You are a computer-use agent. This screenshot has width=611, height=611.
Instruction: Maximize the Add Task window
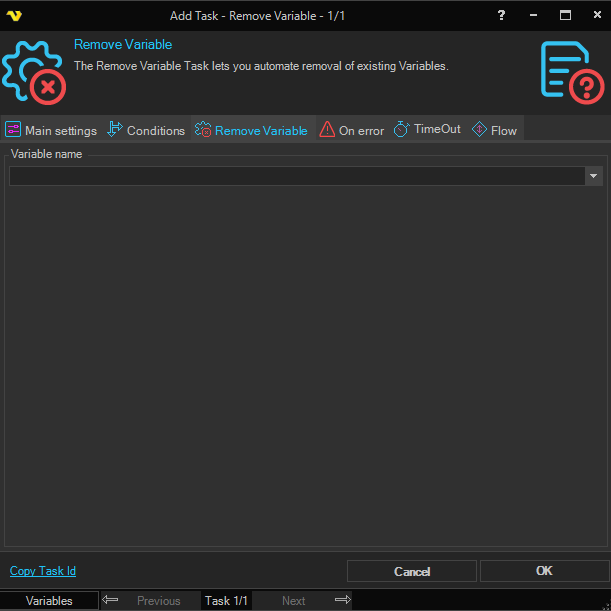coord(565,15)
